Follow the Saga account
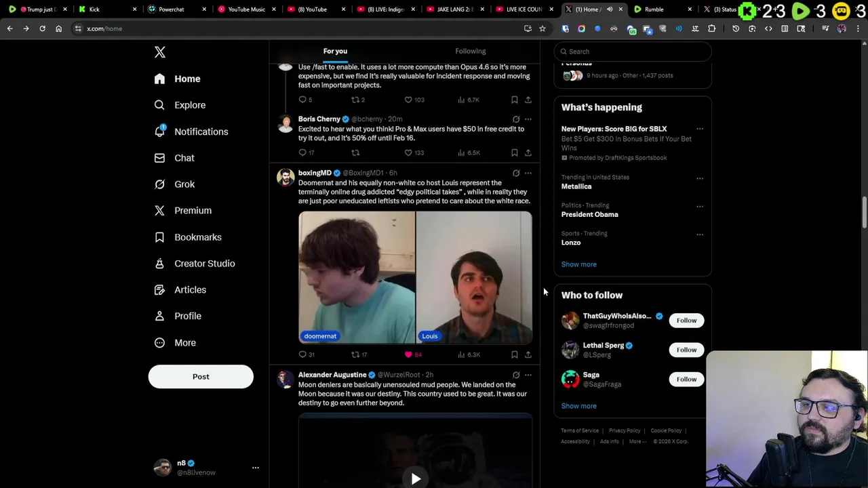 point(686,380)
